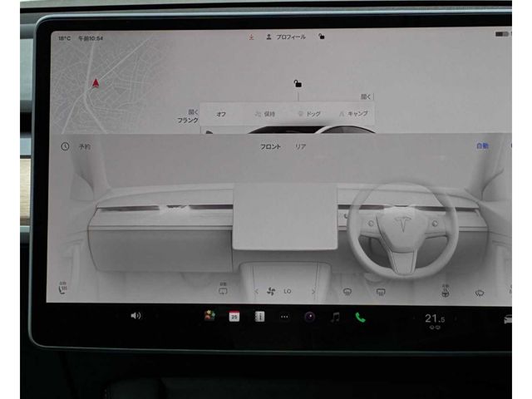
Task: Open all apps with the three-dots icon
Action: [284, 317]
